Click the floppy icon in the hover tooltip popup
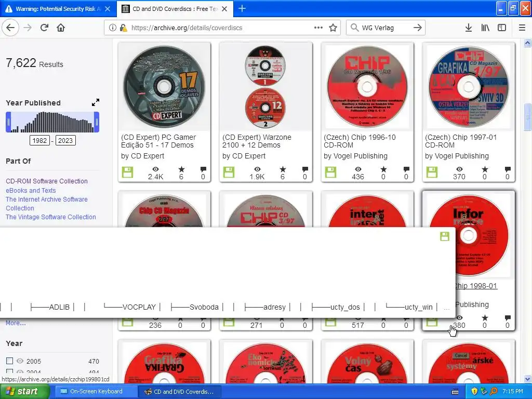Screen dimensions: 532x399 pyautogui.click(x=445, y=236)
